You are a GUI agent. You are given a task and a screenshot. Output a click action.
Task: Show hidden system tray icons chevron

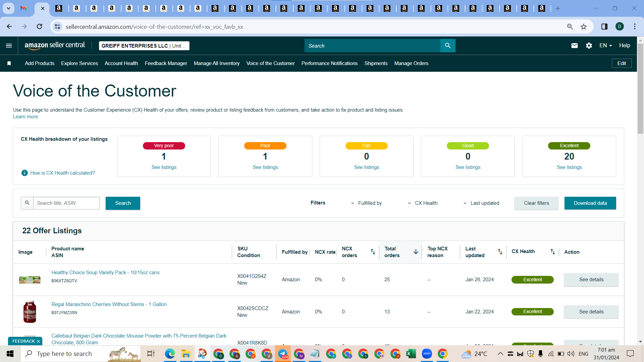click(x=500, y=354)
